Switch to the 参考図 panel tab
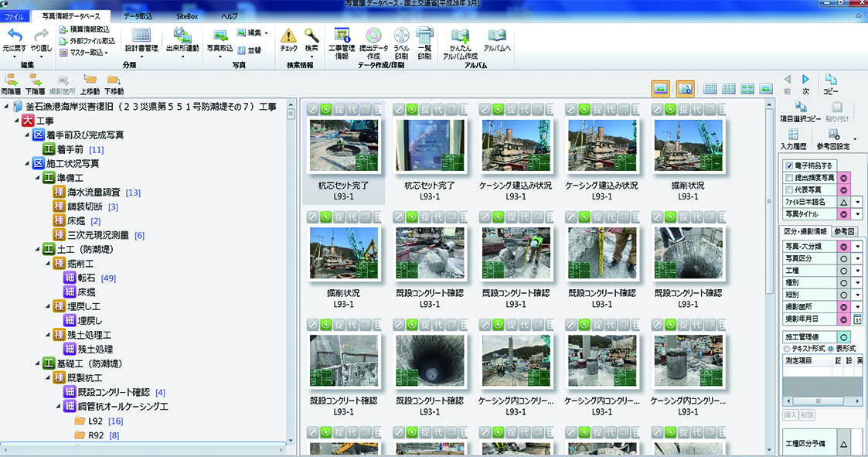 pyautogui.click(x=844, y=231)
